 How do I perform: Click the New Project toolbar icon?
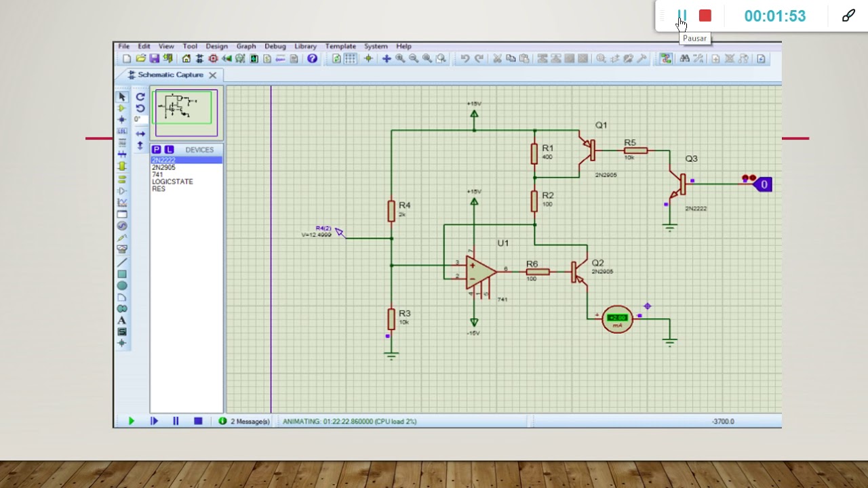coord(127,59)
